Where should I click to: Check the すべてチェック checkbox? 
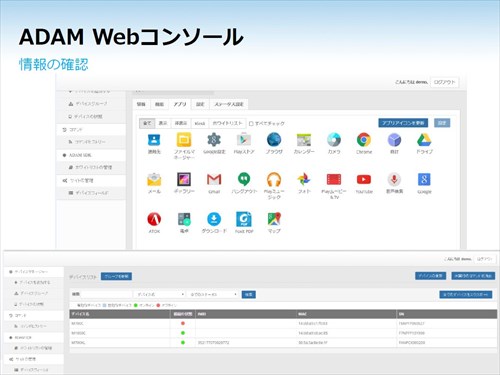(x=251, y=124)
